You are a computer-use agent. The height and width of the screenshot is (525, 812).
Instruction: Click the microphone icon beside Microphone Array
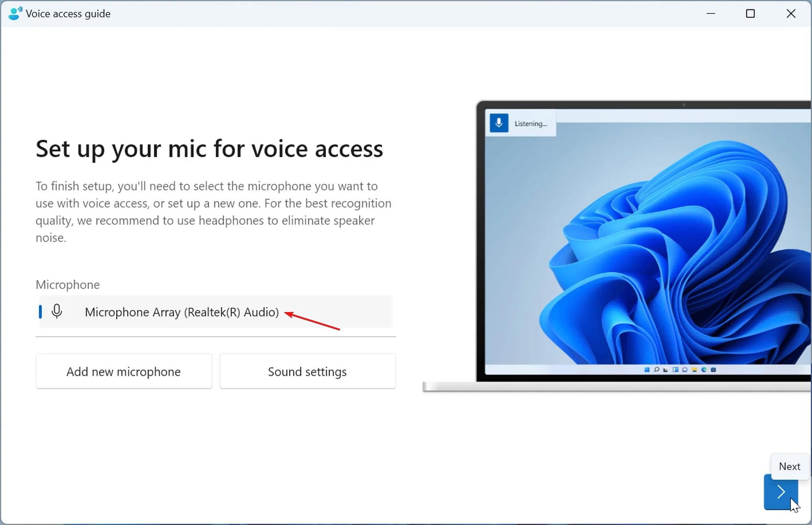tap(57, 311)
